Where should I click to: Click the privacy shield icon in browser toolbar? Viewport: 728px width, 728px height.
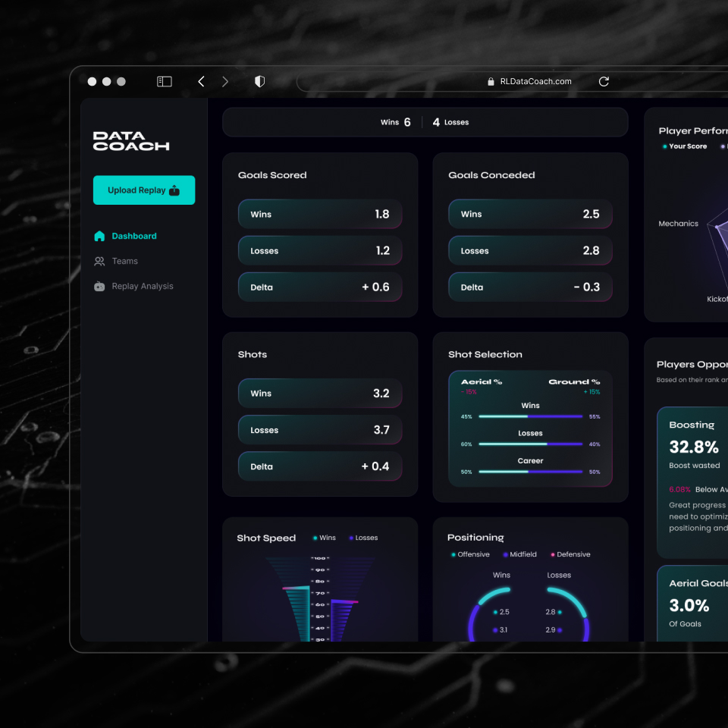click(x=259, y=81)
